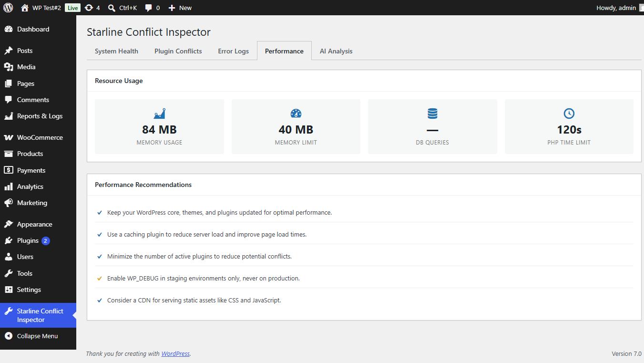Click the Reports & Logs chart icon
This screenshot has height=363, width=644.
tap(9, 116)
